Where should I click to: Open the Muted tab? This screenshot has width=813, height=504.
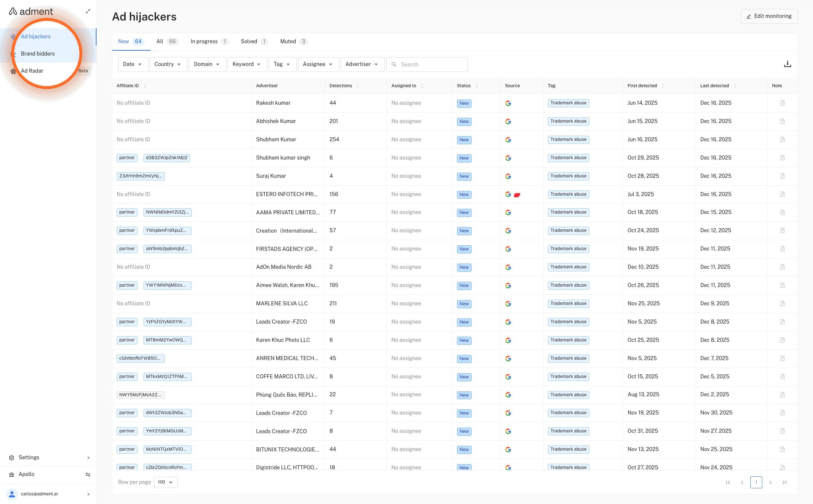(x=294, y=41)
